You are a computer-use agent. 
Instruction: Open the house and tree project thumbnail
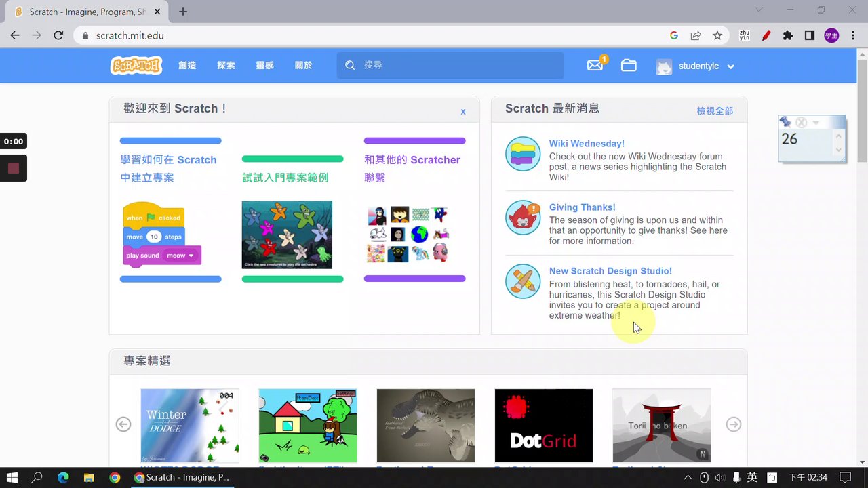308,426
